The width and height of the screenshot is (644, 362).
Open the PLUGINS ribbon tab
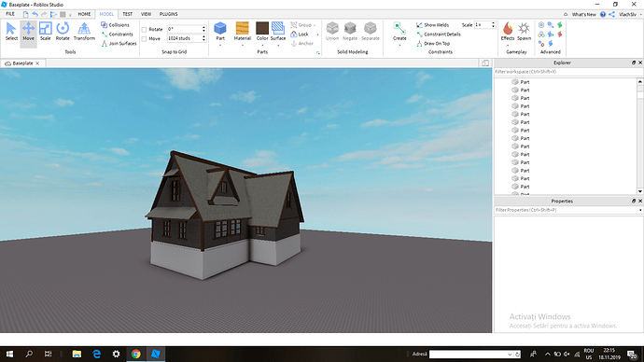tap(168, 14)
